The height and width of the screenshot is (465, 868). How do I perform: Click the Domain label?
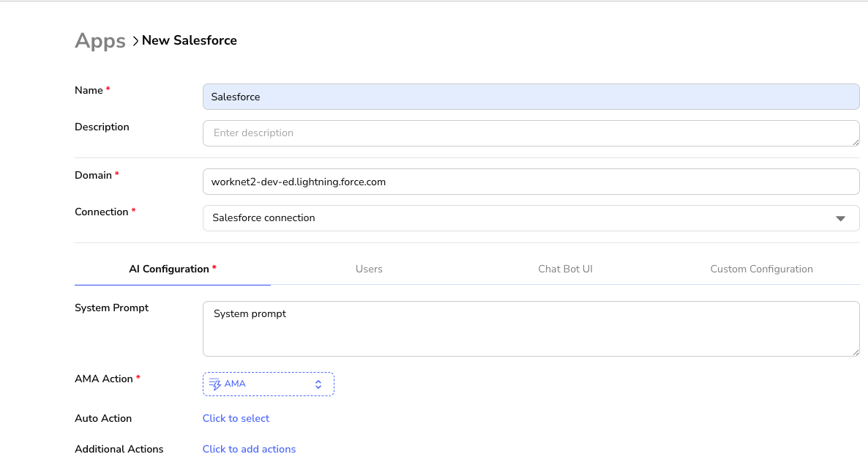click(93, 175)
